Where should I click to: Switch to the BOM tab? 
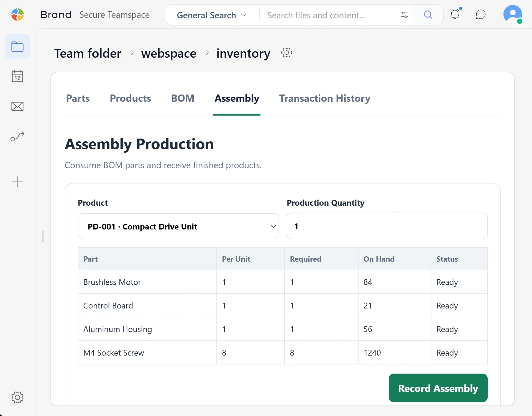[183, 98]
